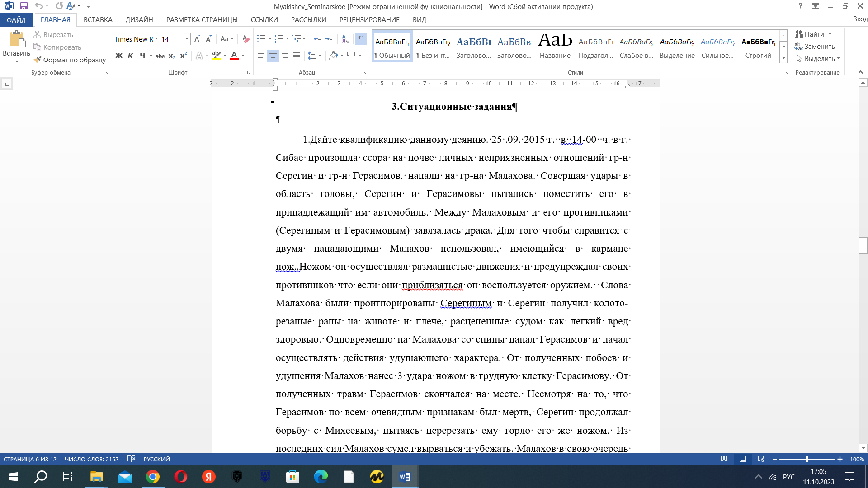
Task: Align the text to the right
Action: (285, 56)
